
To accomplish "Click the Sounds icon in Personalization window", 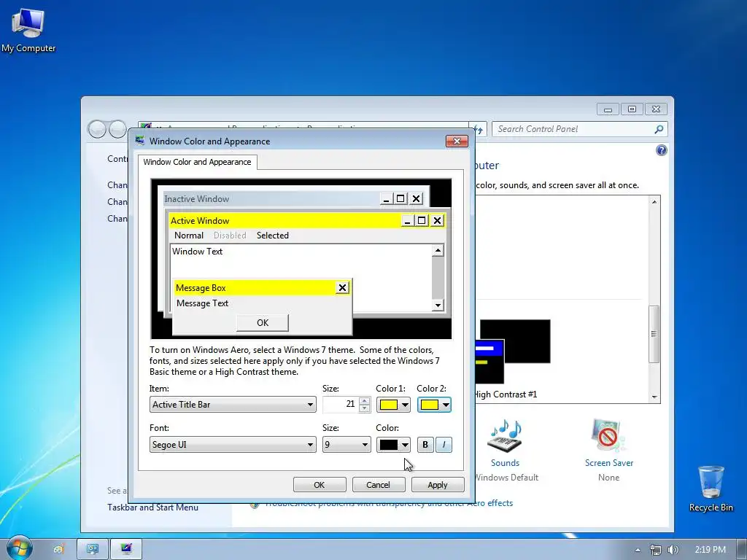I will click(x=506, y=436).
